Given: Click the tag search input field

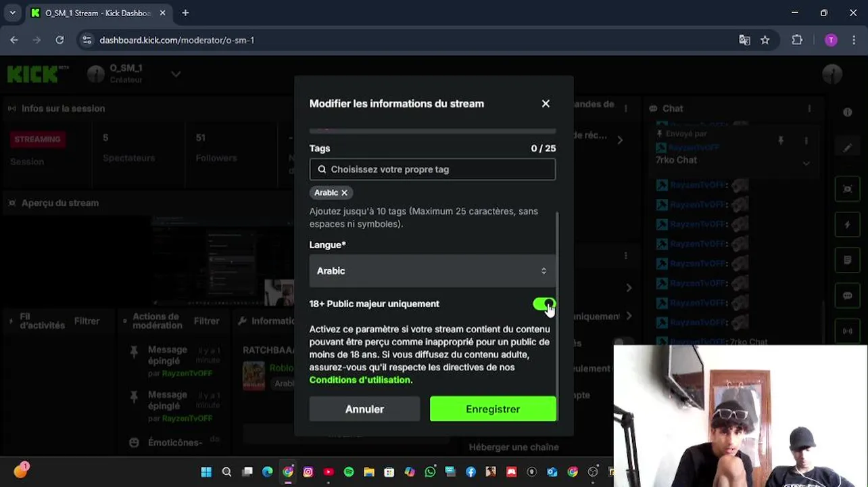Looking at the screenshot, I should 433,170.
